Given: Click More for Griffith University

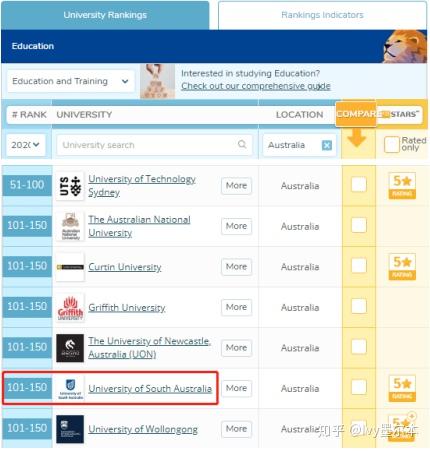Looking at the screenshot, I should 236,307.
